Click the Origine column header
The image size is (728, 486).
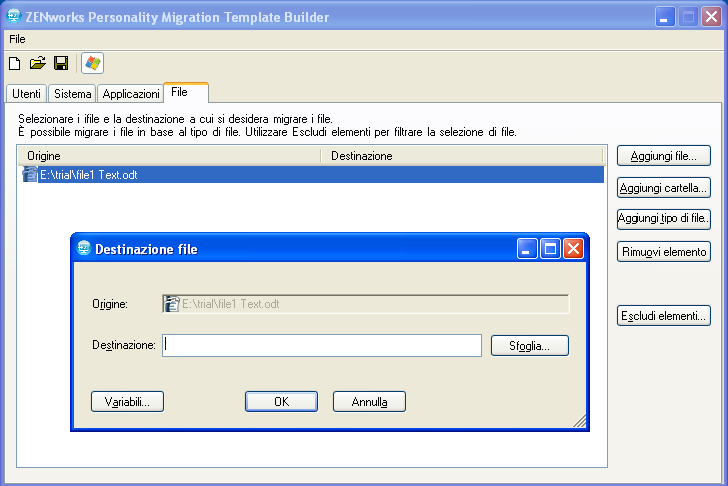point(169,156)
